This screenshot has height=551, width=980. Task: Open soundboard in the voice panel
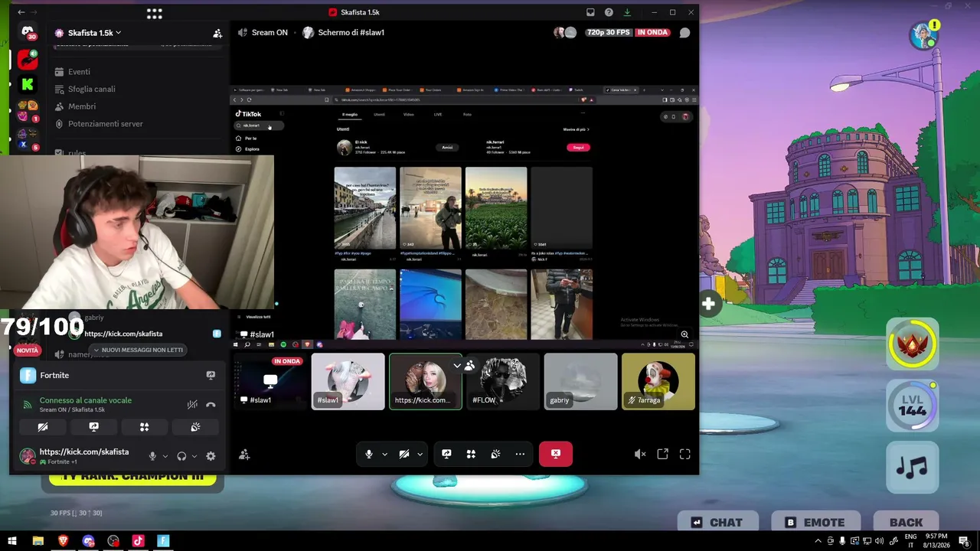click(195, 427)
